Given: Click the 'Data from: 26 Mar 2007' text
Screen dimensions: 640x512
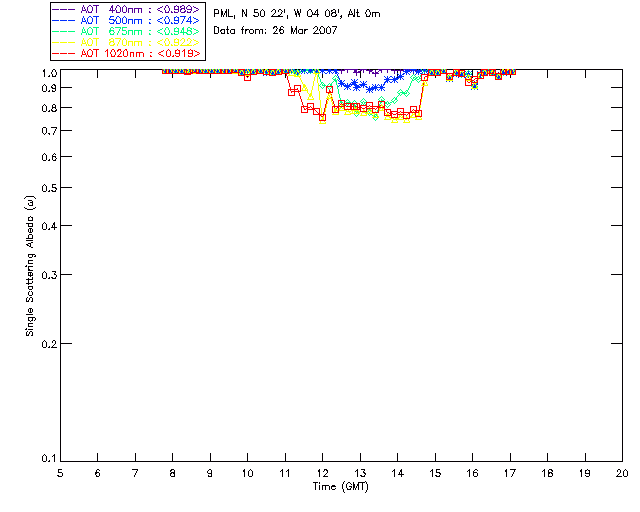Looking at the screenshot, I should point(276,30).
